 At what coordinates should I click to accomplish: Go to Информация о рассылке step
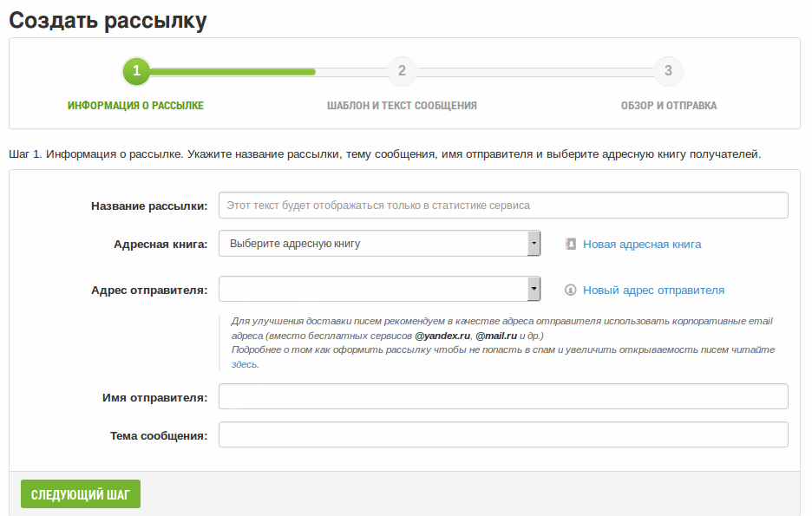pyautogui.click(x=135, y=106)
